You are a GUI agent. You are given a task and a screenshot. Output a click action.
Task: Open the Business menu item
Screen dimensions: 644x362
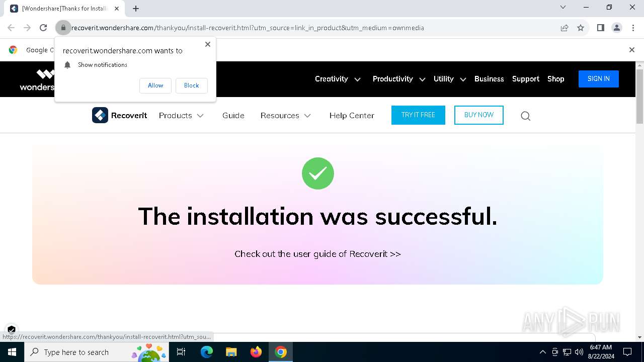[489, 79]
